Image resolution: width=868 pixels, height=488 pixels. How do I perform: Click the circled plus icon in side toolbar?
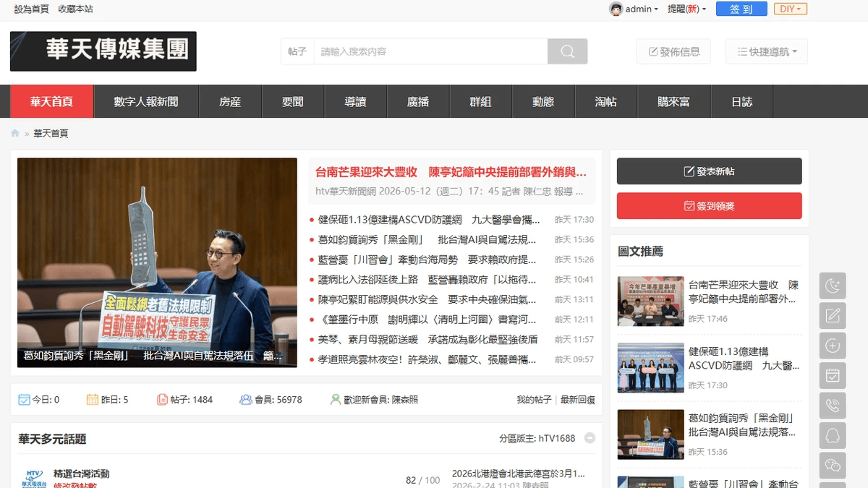(833, 346)
